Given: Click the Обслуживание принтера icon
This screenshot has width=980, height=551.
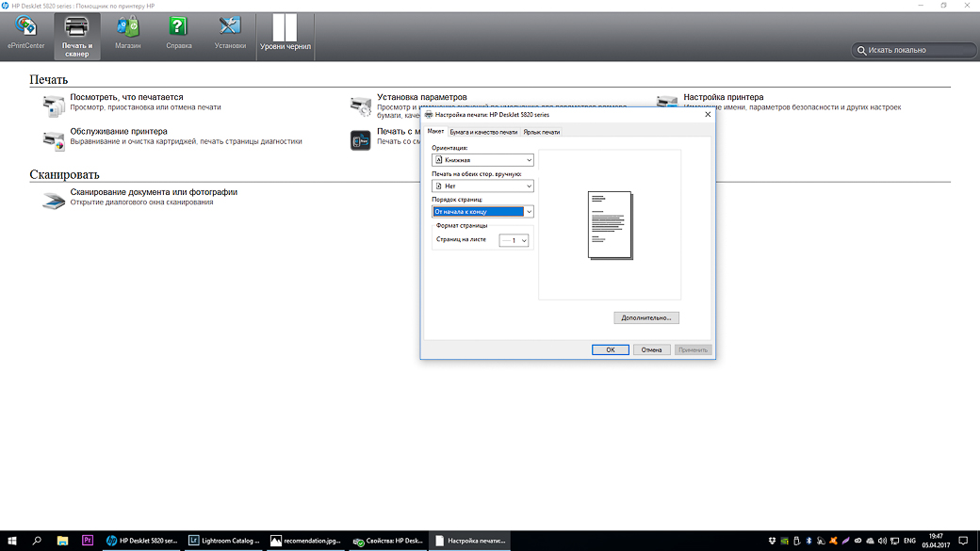Looking at the screenshot, I should (x=53, y=140).
